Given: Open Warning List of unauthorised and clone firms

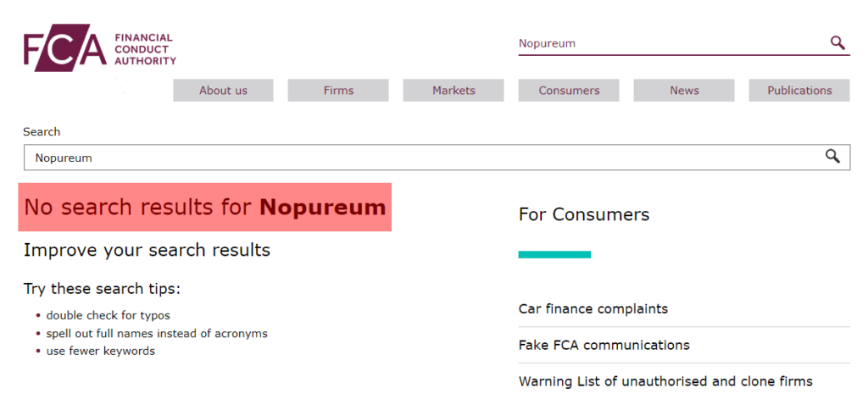Looking at the screenshot, I should [665, 381].
